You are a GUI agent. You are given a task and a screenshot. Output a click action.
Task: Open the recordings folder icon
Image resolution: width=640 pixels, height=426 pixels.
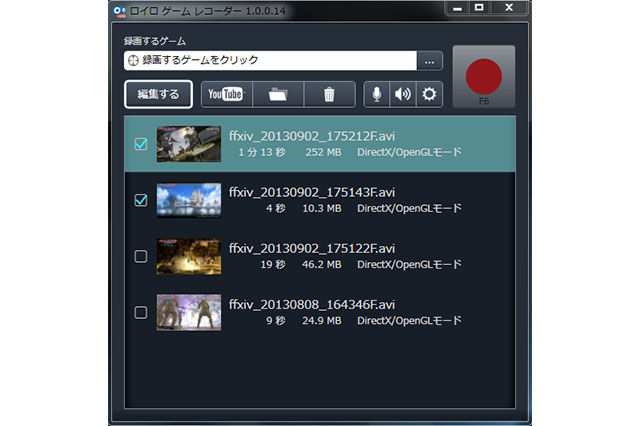pyautogui.click(x=278, y=94)
